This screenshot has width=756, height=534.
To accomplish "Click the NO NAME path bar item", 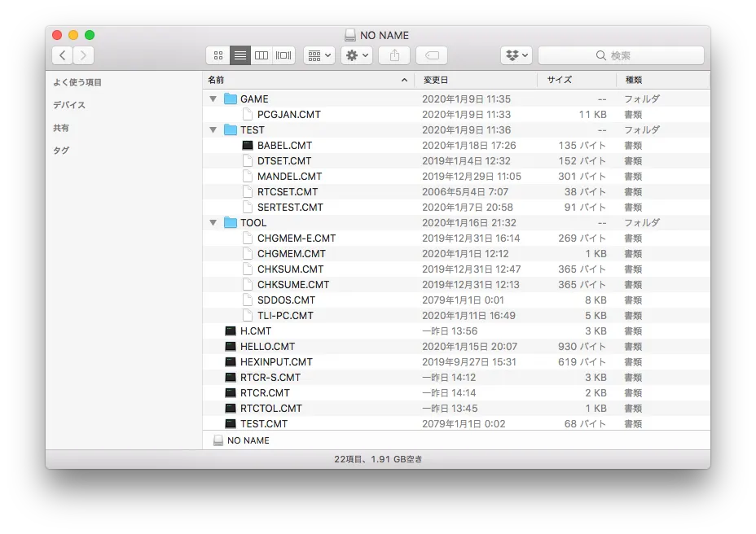I will pyautogui.click(x=241, y=440).
